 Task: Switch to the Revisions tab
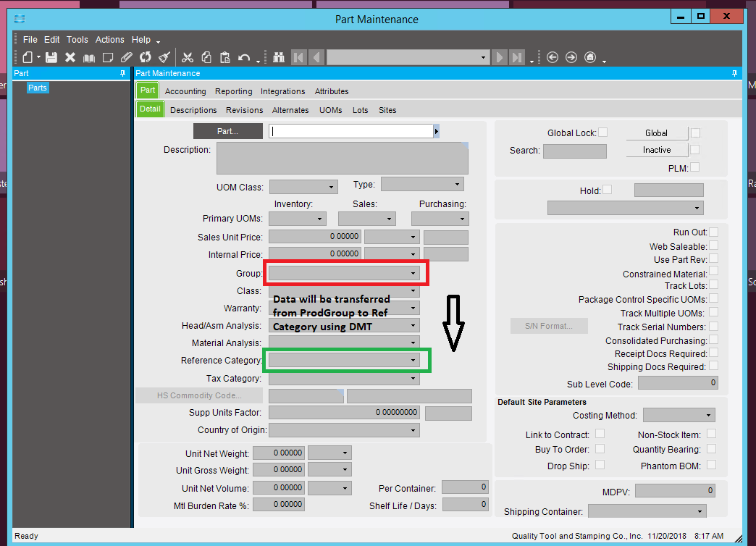244,110
